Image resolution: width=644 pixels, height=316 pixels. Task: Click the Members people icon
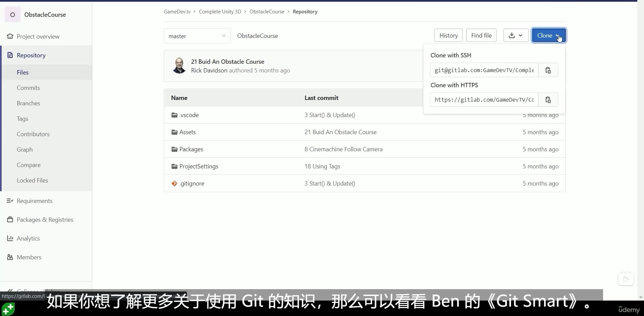(10, 257)
